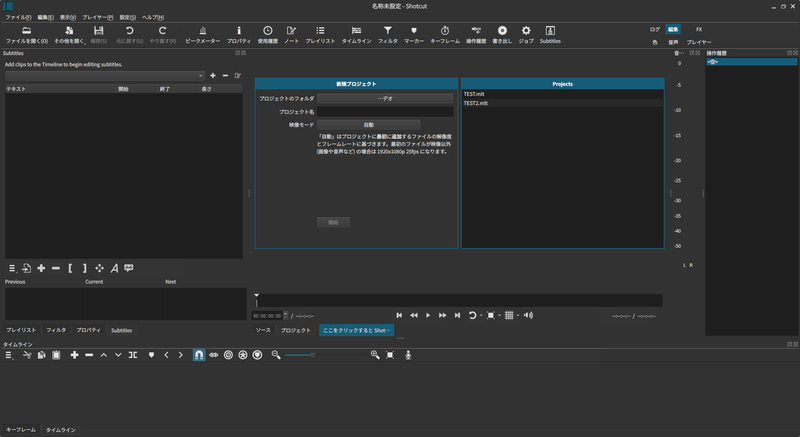Click the Keyframes (キーフレーム) stopwatch icon

coord(445,31)
